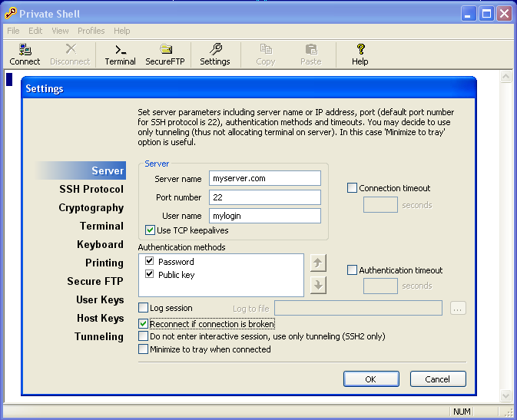Select the Server settings category

point(81,170)
